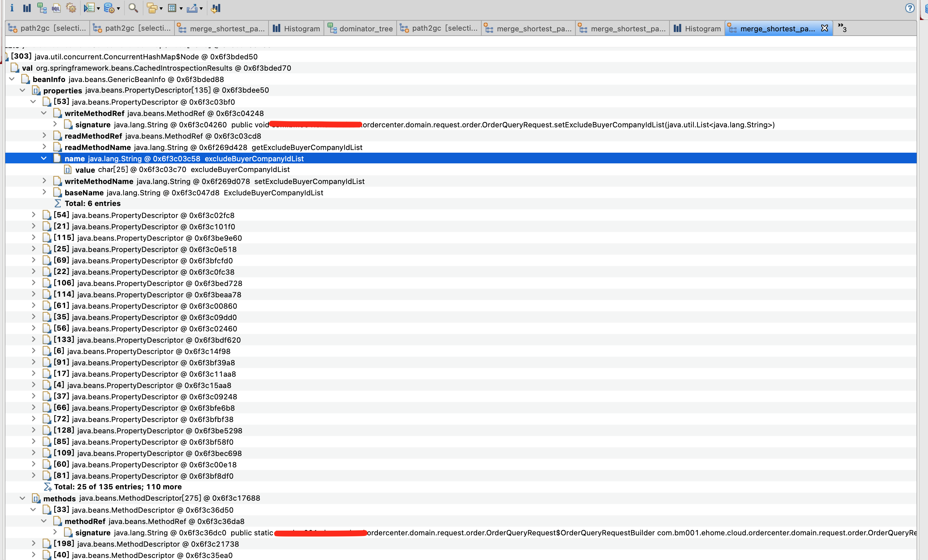Click the Total: 25 of 135 entries row
The height and width of the screenshot is (560, 928).
click(x=117, y=487)
